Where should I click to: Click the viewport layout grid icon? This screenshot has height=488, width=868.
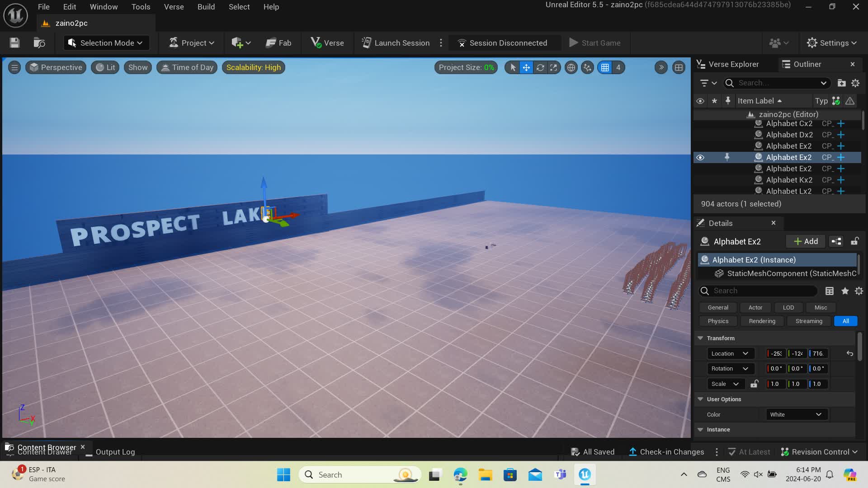pyautogui.click(x=679, y=68)
